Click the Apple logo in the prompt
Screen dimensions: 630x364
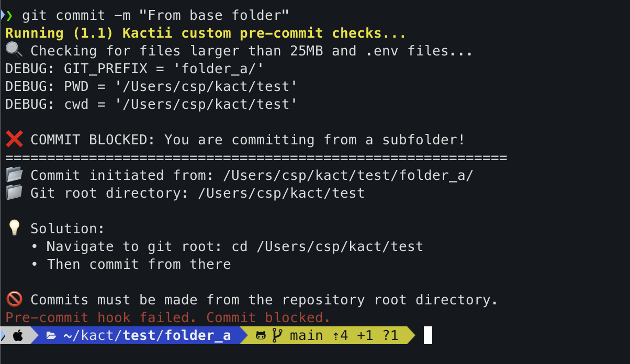click(x=18, y=335)
